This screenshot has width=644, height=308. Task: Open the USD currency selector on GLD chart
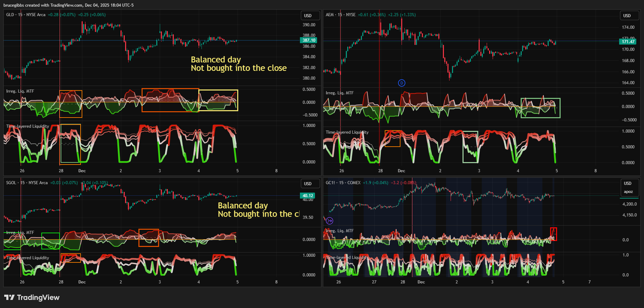click(x=310, y=16)
